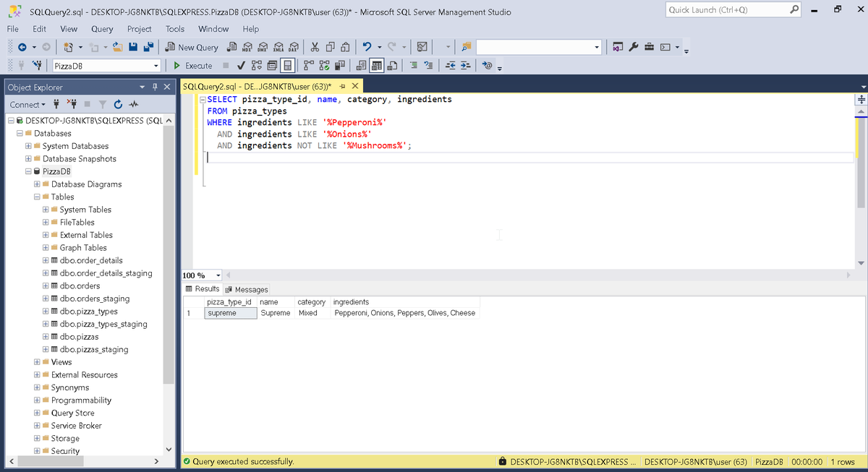Click the Cut scissors icon
This screenshot has height=472, width=868.
(x=315, y=47)
